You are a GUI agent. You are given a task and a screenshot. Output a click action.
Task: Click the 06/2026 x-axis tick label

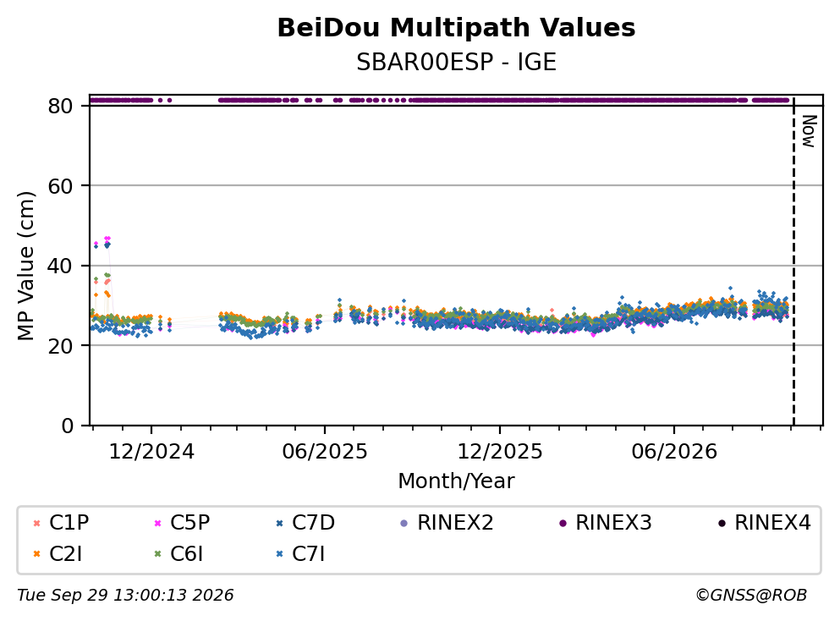[674, 452]
